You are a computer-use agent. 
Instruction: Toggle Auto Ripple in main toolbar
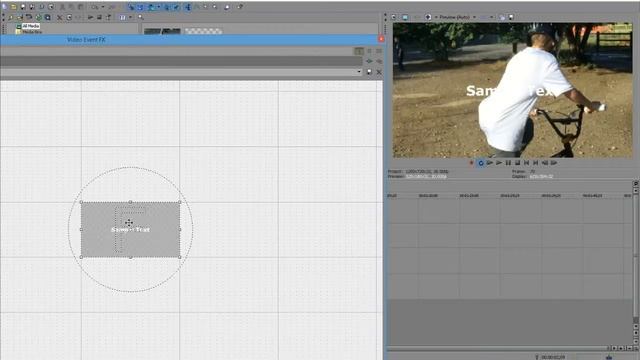151,7
